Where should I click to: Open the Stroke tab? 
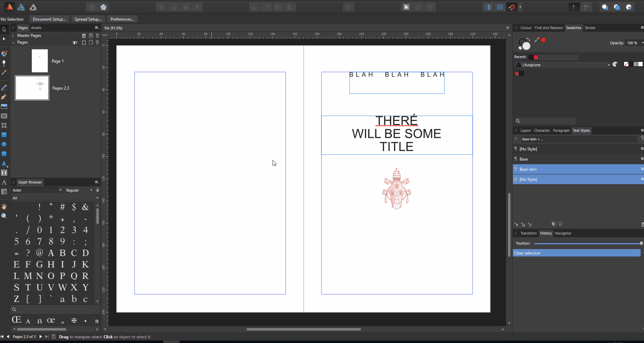coord(590,28)
